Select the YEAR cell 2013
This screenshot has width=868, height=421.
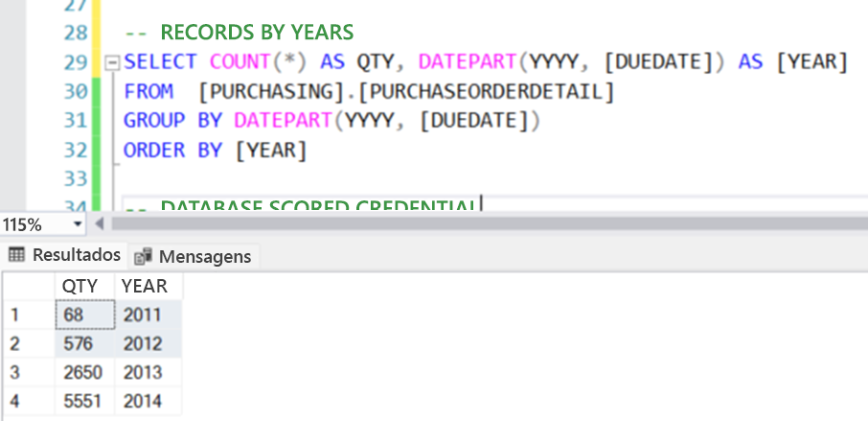tap(148, 372)
